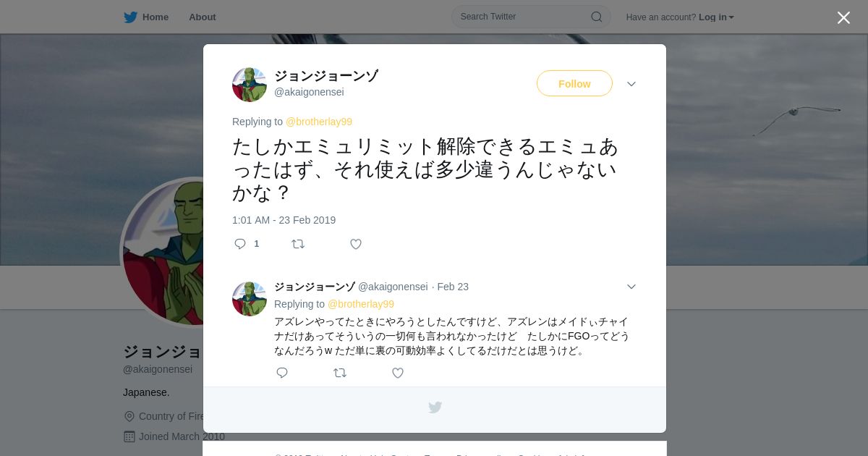Click reply icon on second tweet
The height and width of the screenshot is (456, 868).
pos(282,373)
